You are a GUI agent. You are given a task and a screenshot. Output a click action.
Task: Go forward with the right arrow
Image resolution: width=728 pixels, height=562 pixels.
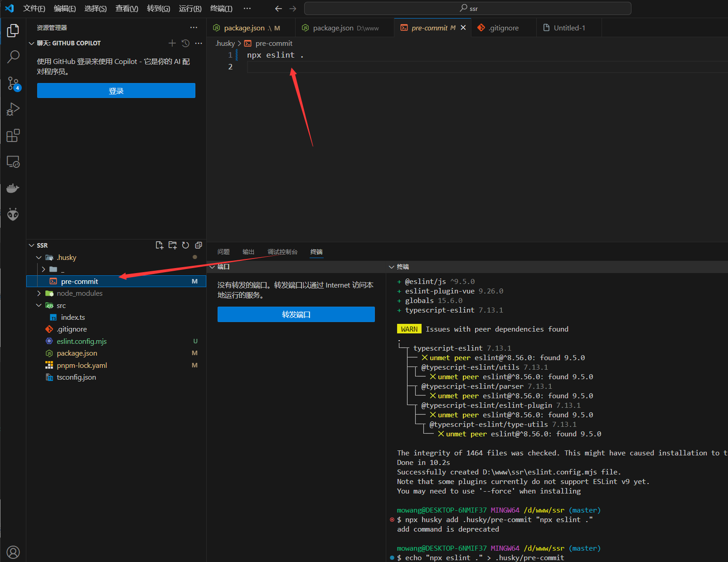293,9
